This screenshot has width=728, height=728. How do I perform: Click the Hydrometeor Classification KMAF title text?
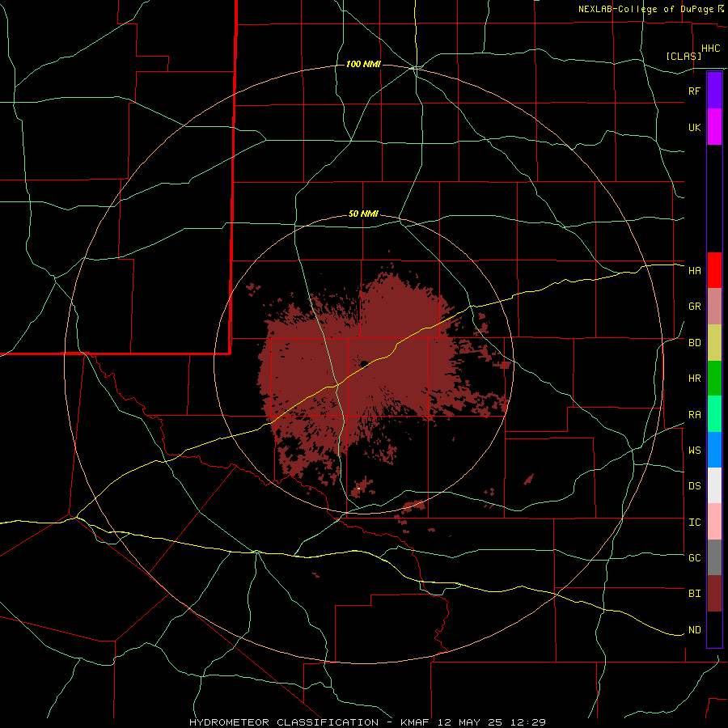(x=367, y=722)
